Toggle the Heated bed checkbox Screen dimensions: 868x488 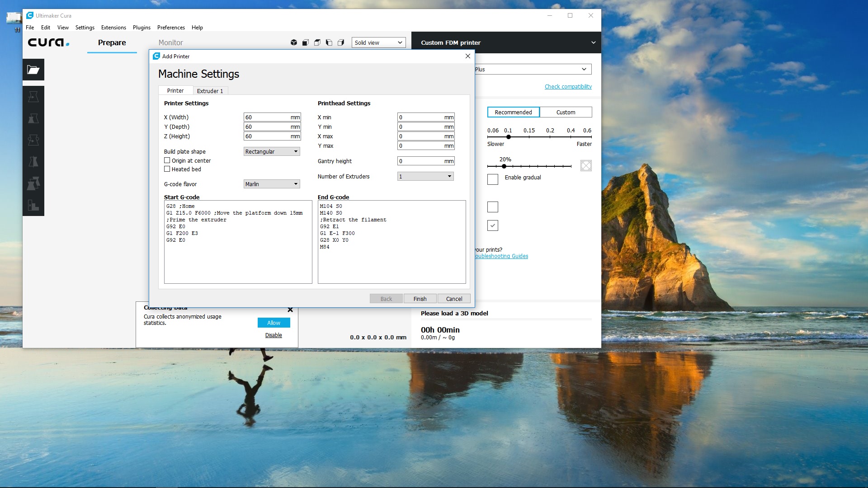tap(167, 169)
